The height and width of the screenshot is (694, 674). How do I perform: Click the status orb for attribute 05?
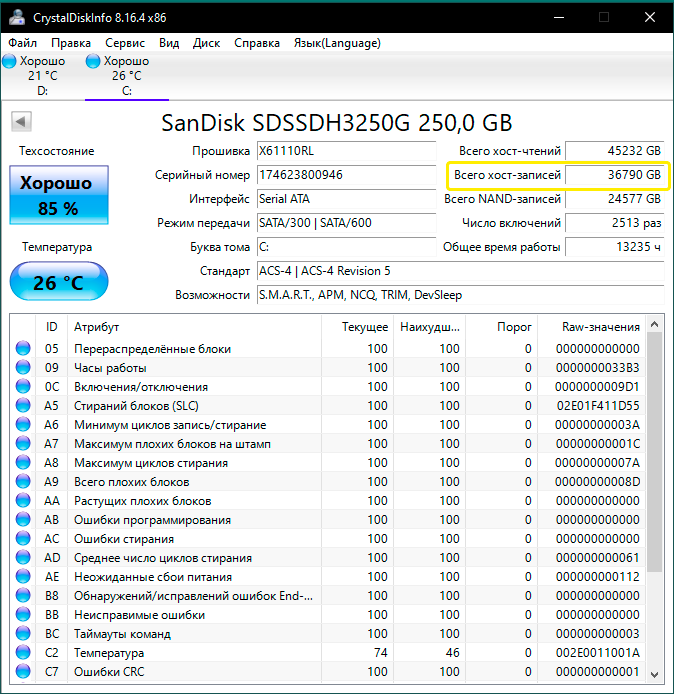(23, 348)
